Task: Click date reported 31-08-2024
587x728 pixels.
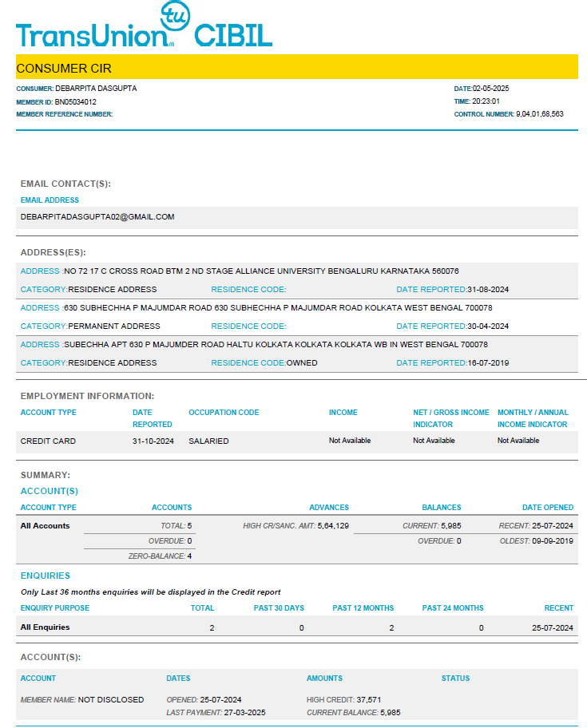Action: point(488,289)
